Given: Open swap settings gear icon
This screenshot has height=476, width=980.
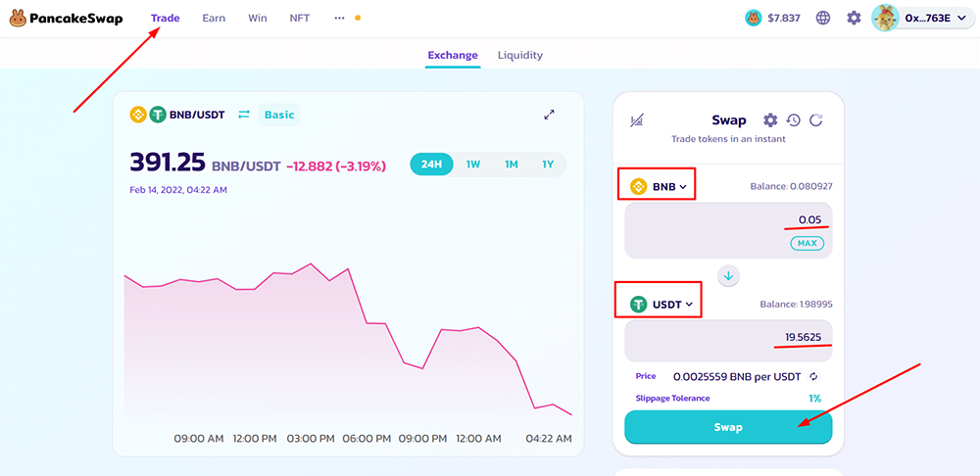Looking at the screenshot, I should click(770, 119).
